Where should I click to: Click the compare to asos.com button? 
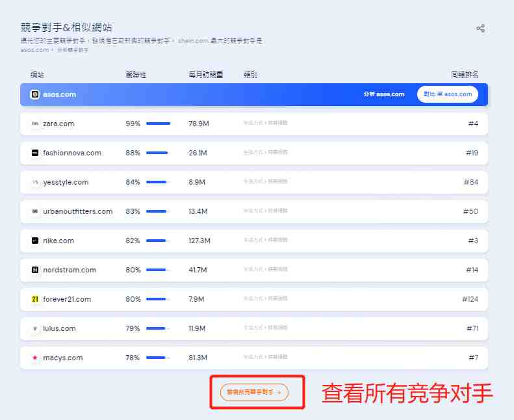[x=448, y=94]
